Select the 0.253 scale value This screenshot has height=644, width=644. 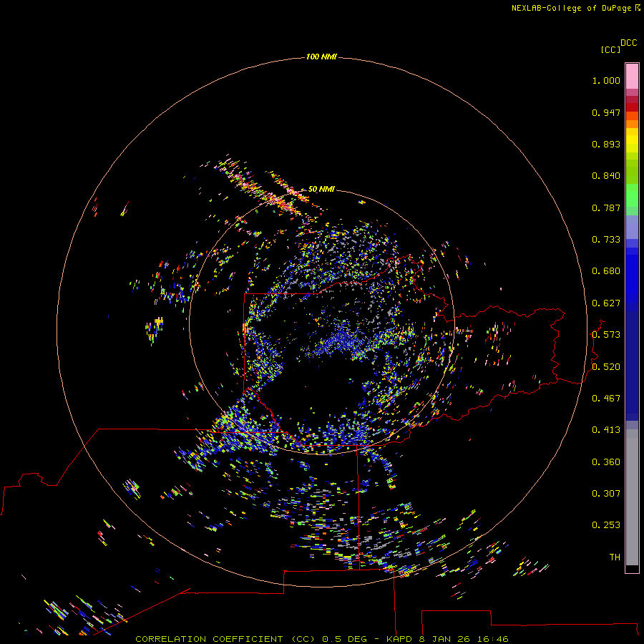click(606, 525)
